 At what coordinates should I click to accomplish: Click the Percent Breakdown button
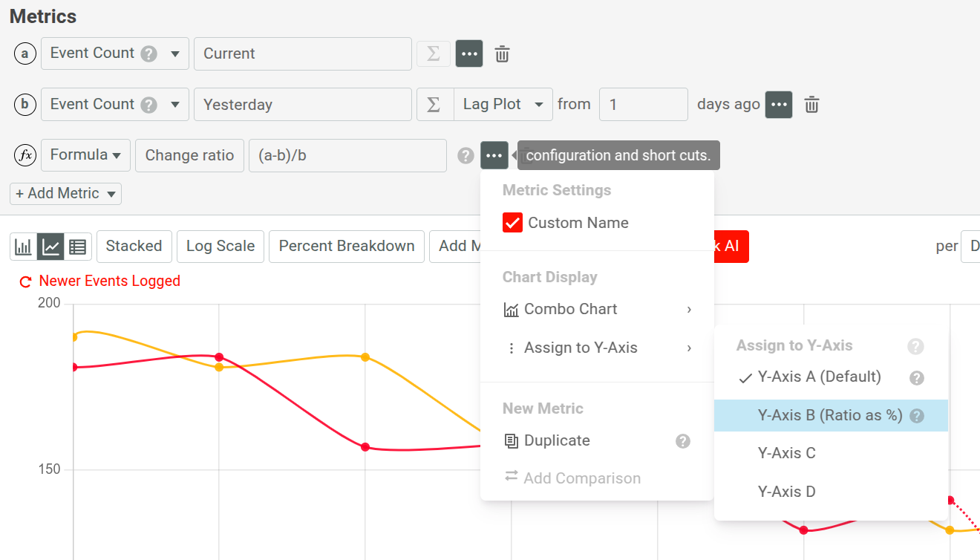(346, 246)
